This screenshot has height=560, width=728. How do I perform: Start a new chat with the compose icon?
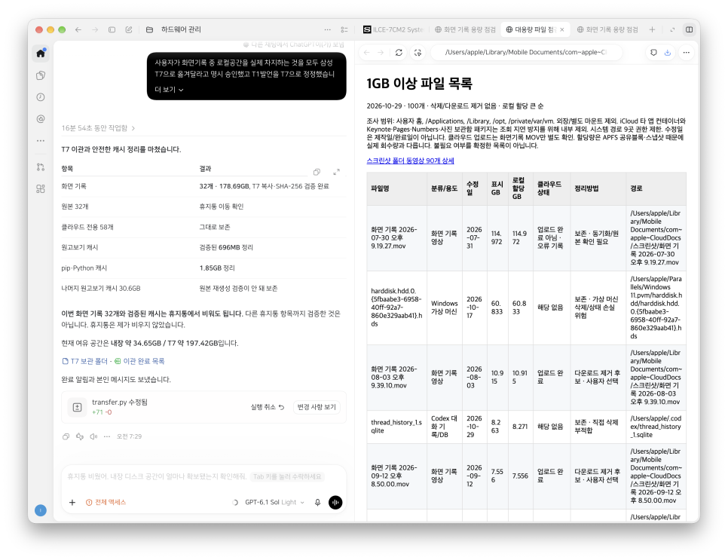tap(129, 29)
